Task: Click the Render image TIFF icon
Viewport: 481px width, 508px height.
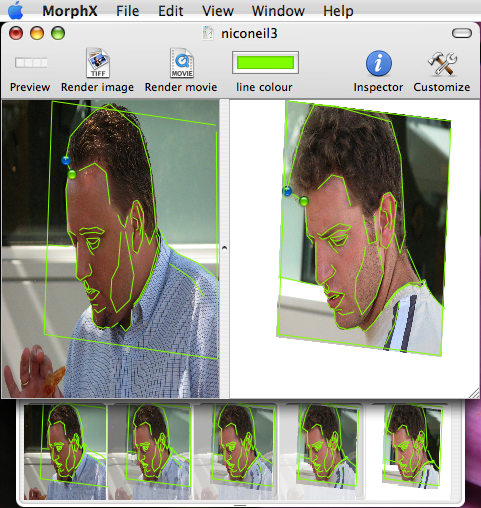Action: [x=98, y=63]
